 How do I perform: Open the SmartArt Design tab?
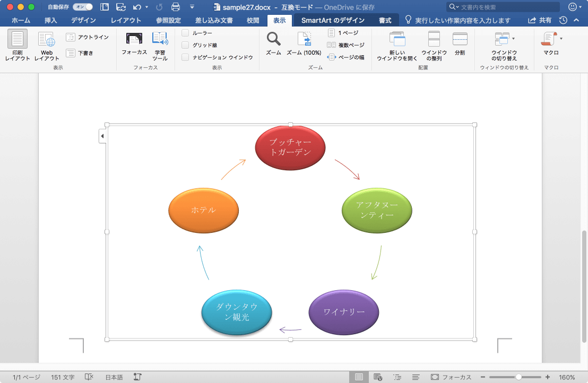point(333,20)
